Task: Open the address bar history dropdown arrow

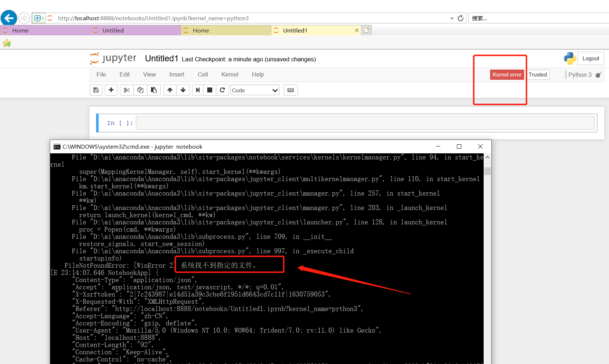Action: (452, 18)
